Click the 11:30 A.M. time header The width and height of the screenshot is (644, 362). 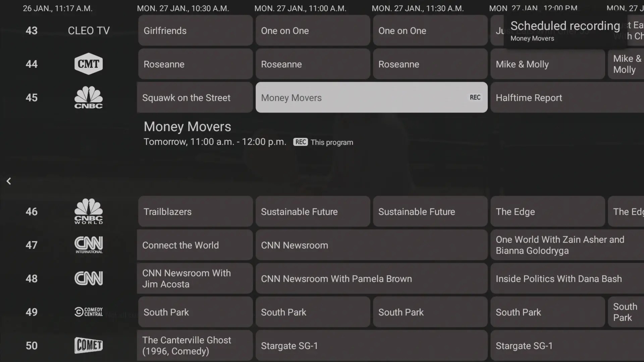[x=418, y=8]
